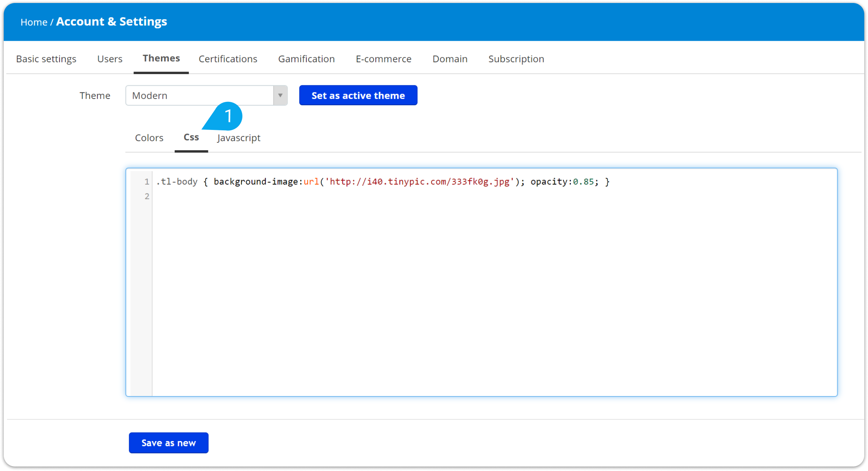Open the Theme dropdown arrow
This screenshot has width=868, height=471.
click(x=280, y=95)
